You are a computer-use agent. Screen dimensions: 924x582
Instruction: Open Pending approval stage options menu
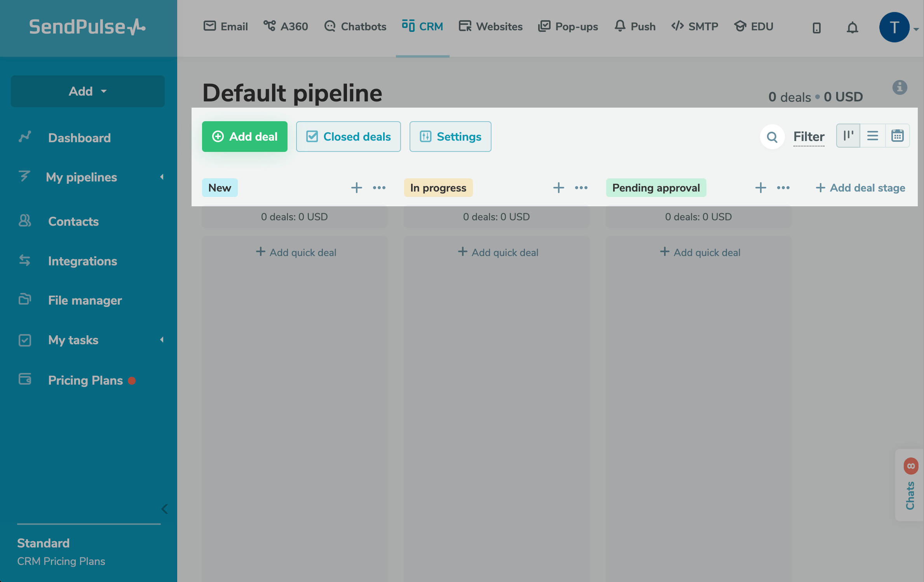click(x=783, y=188)
